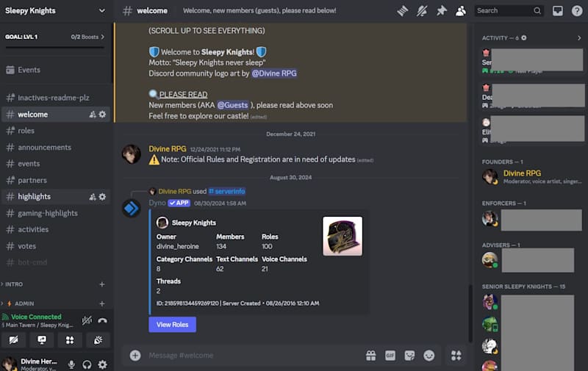Image resolution: width=588 pixels, height=371 pixels.
Task: Toggle microphone mute in user panel
Action: pos(71,364)
